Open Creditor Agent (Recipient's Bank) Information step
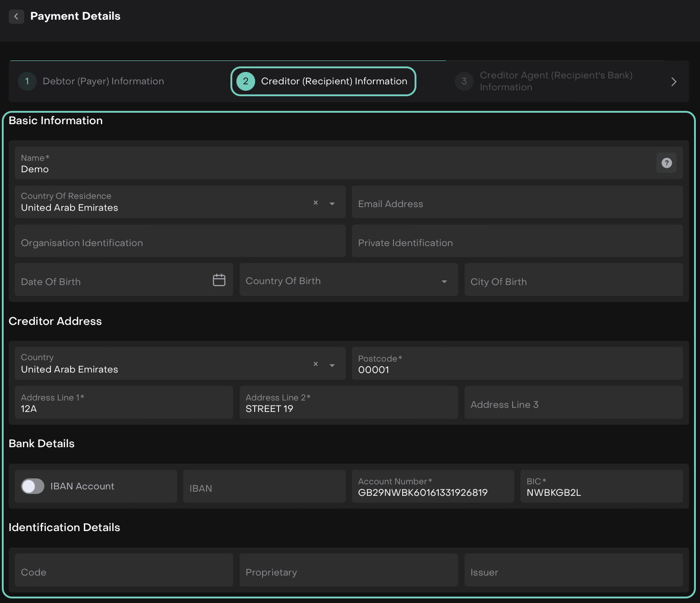This screenshot has width=700, height=603. point(556,82)
